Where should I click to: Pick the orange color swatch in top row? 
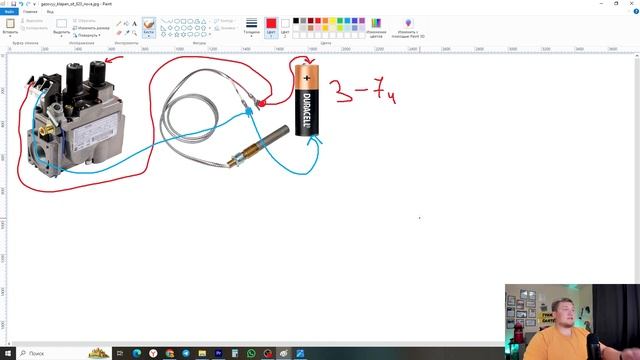click(325, 21)
